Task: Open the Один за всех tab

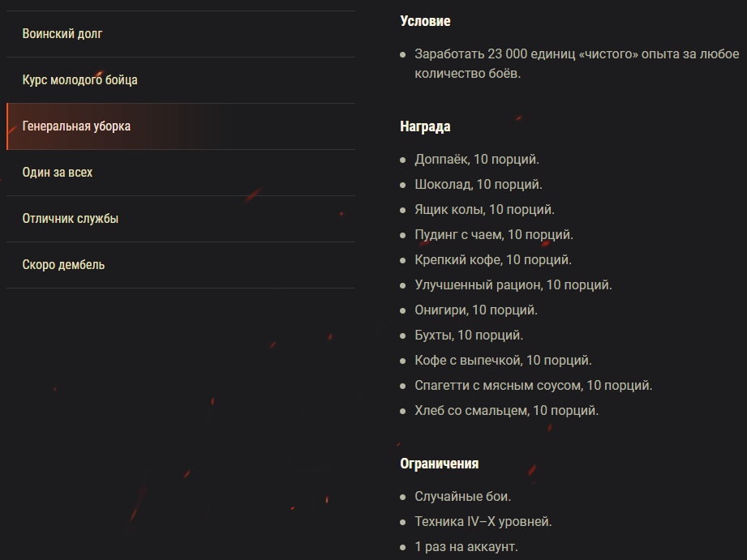Action: (x=58, y=173)
